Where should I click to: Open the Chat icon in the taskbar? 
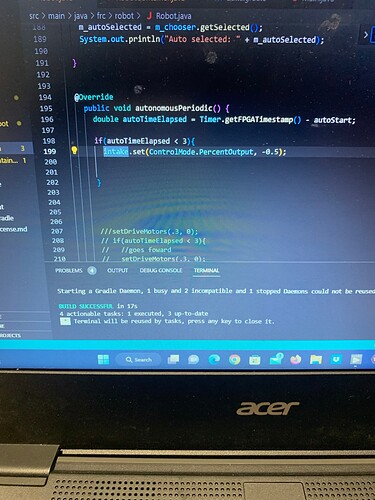[x=194, y=359]
